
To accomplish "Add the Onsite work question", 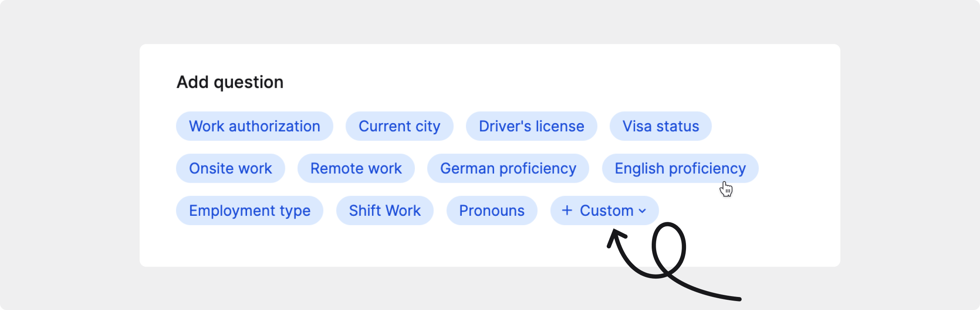I will click(x=230, y=168).
